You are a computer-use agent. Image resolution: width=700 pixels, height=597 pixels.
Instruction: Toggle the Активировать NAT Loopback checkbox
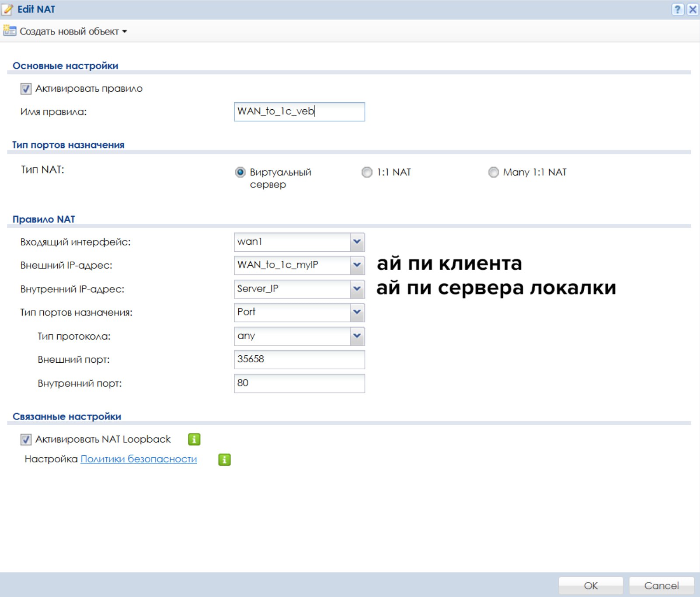coord(26,439)
